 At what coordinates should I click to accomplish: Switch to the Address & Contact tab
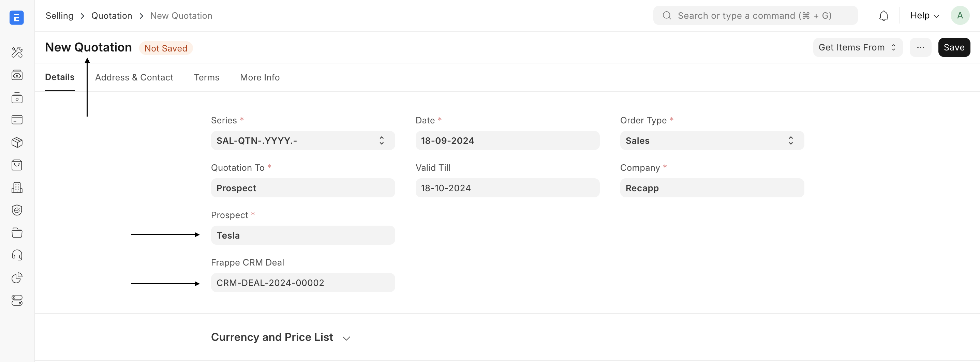(134, 78)
